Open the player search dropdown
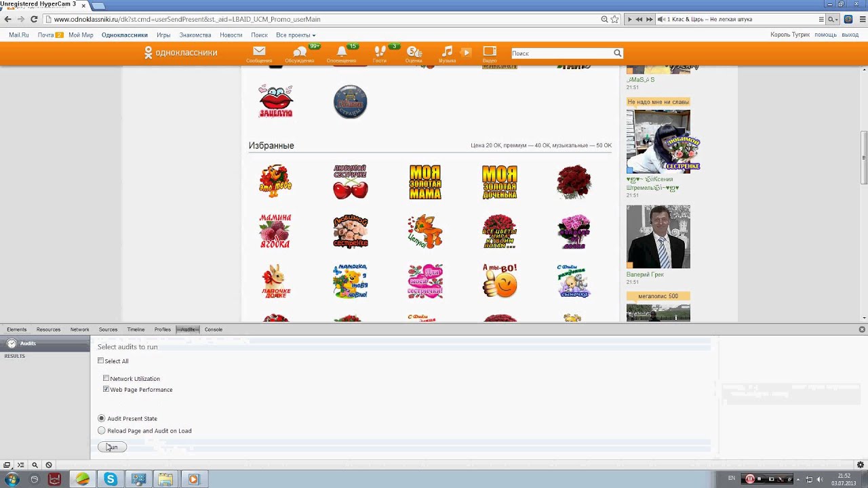868x488 pixels. [x=833, y=19]
